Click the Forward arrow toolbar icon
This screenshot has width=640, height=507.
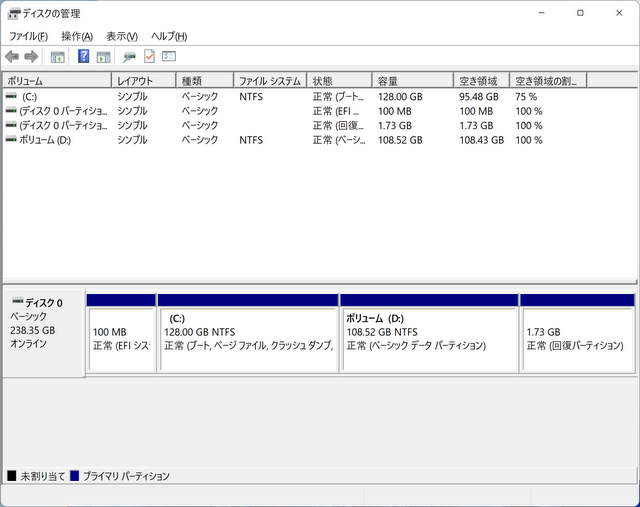31,57
